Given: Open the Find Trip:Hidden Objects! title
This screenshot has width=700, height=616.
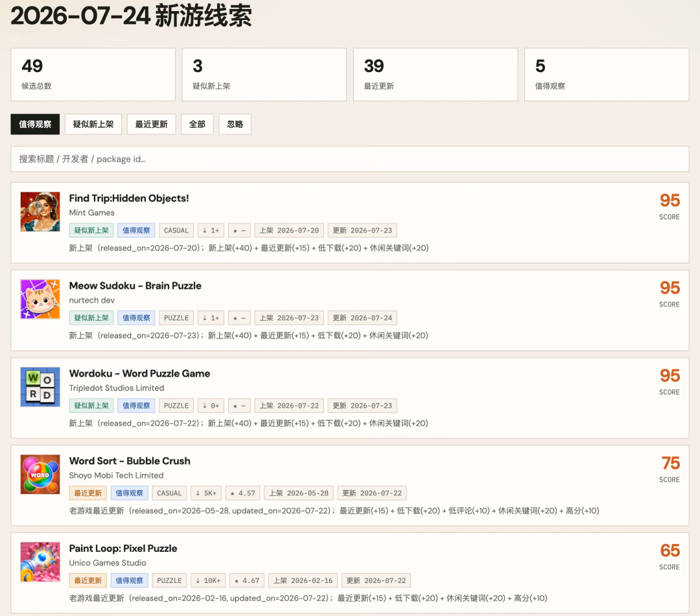Looking at the screenshot, I should pos(129,198).
